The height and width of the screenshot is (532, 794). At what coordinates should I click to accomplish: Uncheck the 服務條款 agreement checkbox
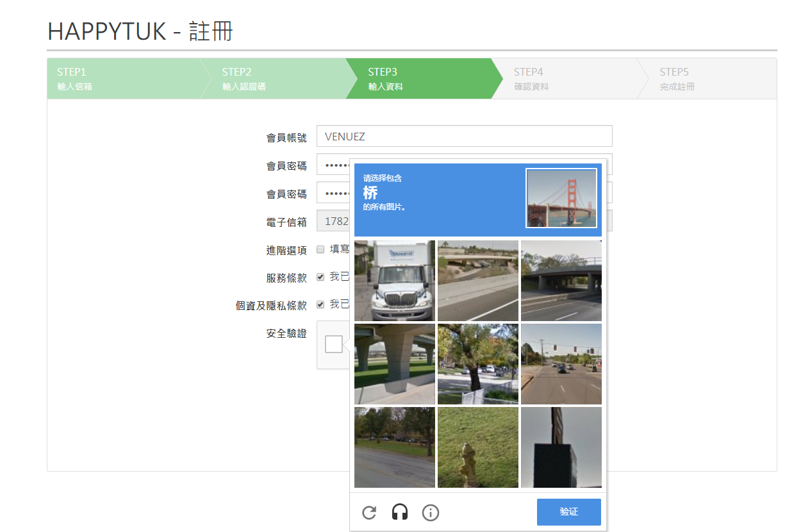(321, 277)
